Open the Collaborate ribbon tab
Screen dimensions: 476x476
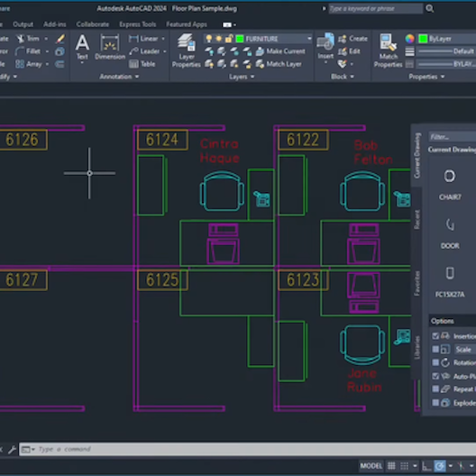coord(93,24)
